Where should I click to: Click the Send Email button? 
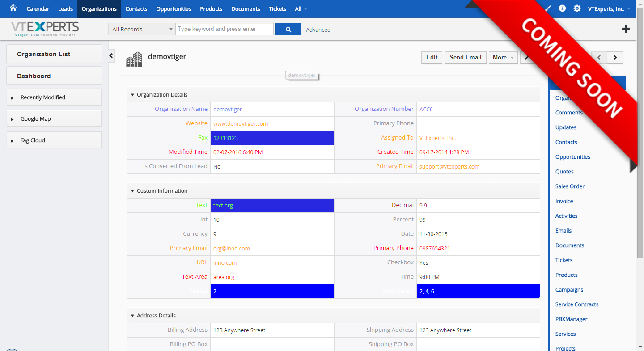(466, 57)
